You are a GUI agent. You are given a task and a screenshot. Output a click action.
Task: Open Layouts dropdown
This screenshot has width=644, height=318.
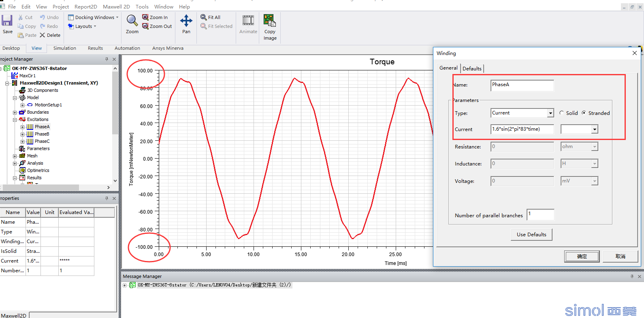[x=82, y=26]
